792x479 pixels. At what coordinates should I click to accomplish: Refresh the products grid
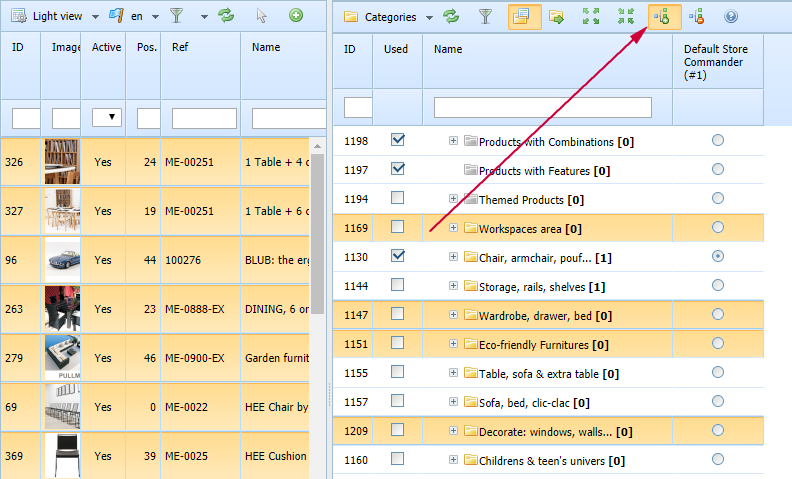click(226, 15)
